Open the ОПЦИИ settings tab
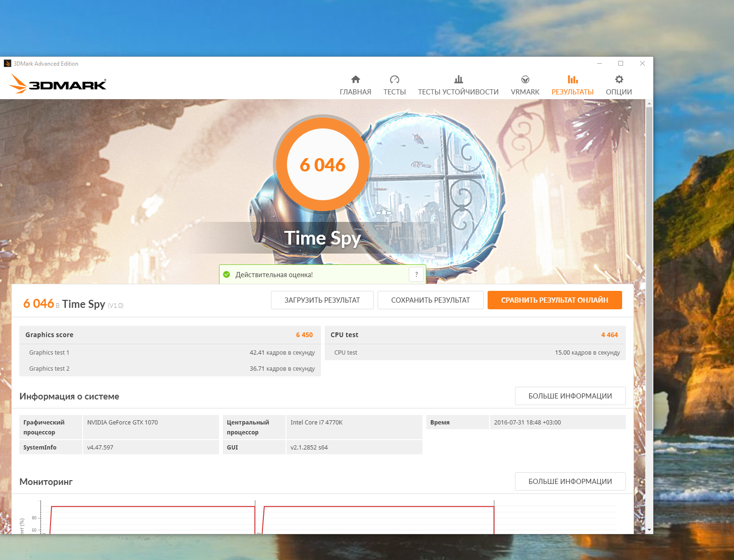 click(x=619, y=85)
